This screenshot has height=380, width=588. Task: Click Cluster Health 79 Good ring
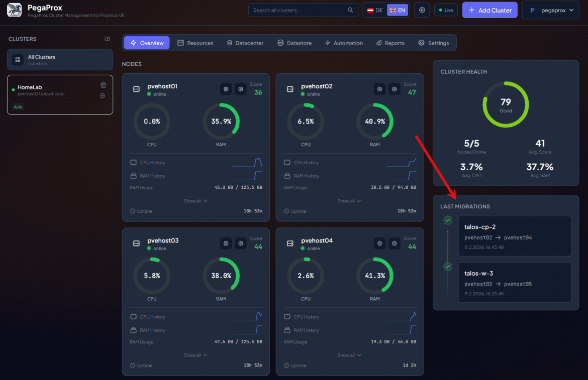click(506, 105)
